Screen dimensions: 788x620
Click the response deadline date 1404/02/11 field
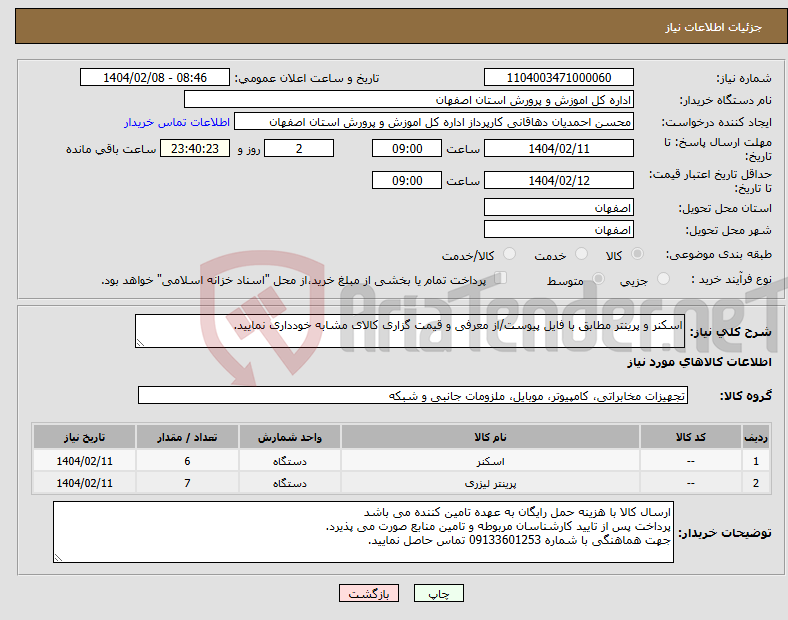(x=558, y=148)
